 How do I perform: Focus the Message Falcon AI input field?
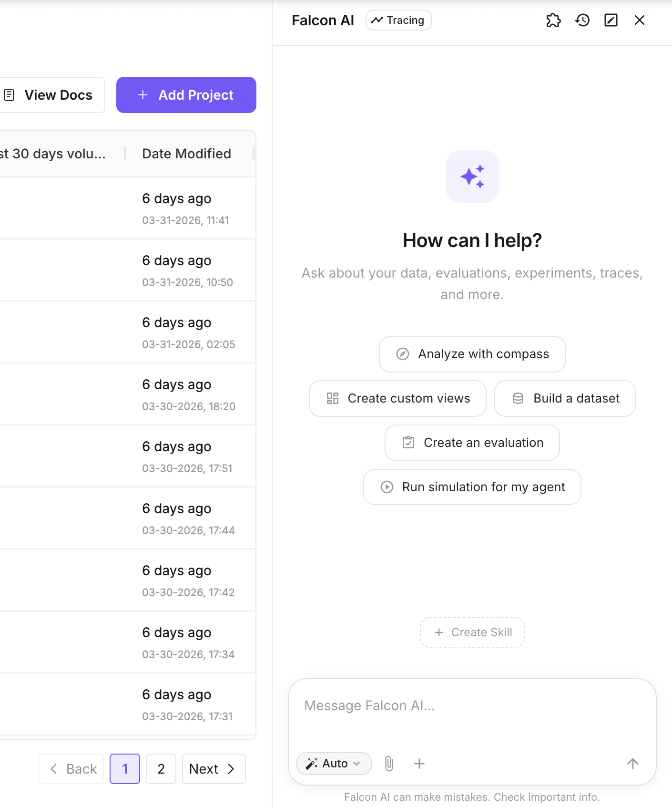[472, 706]
